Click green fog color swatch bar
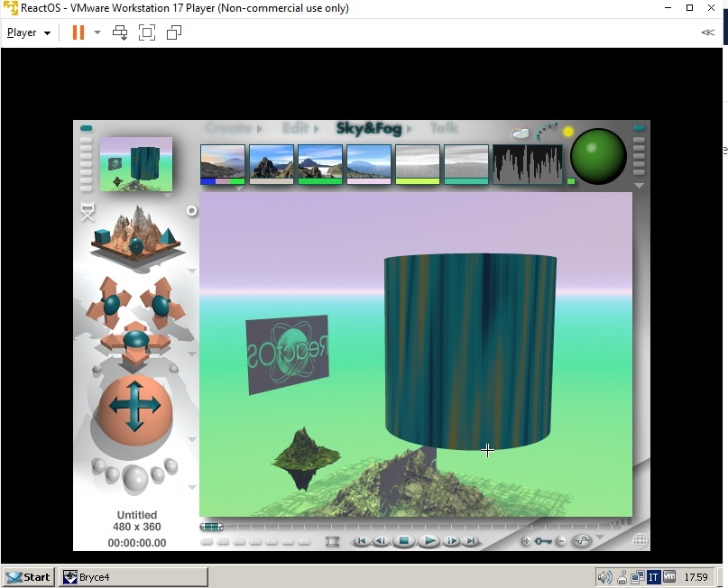Viewport: 728px width, 588px height. (x=320, y=181)
